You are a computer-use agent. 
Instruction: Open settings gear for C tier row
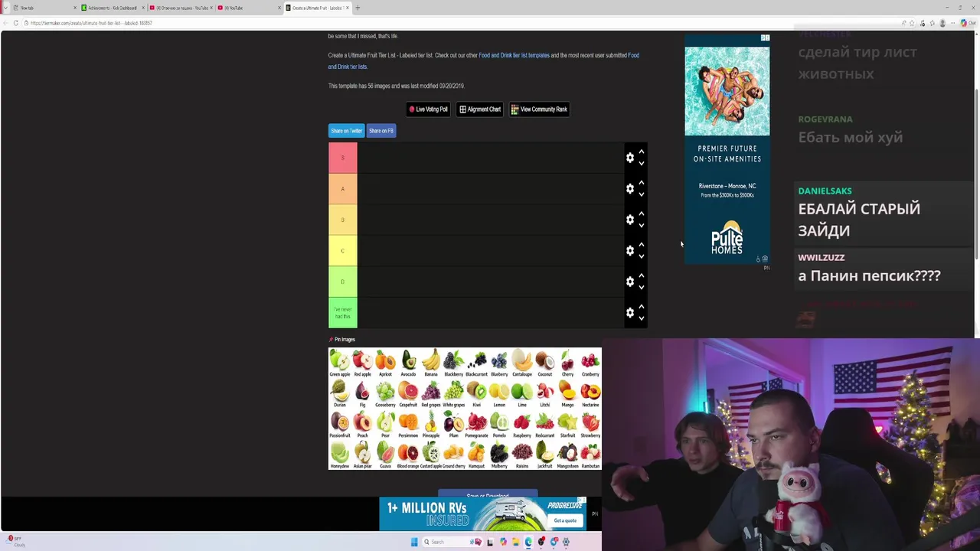pyautogui.click(x=630, y=250)
